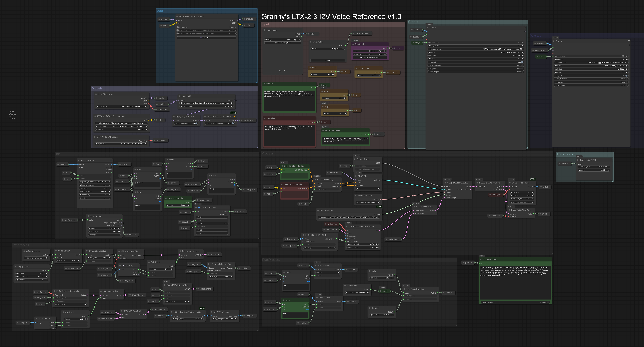The image size is (644, 347).
Task: Collapse the Negative prompt node
Action: pos(265,118)
